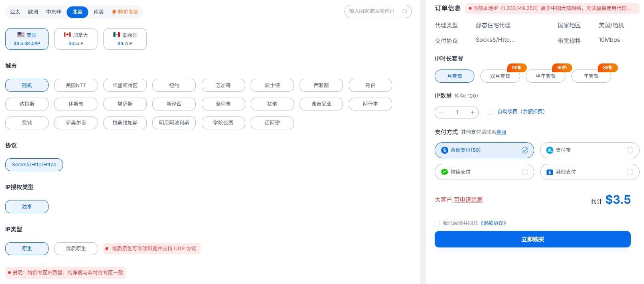Screen dimensions: 644x284
Task: Select the Socks5/Http/Https protocol
Action: pos(34,165)
